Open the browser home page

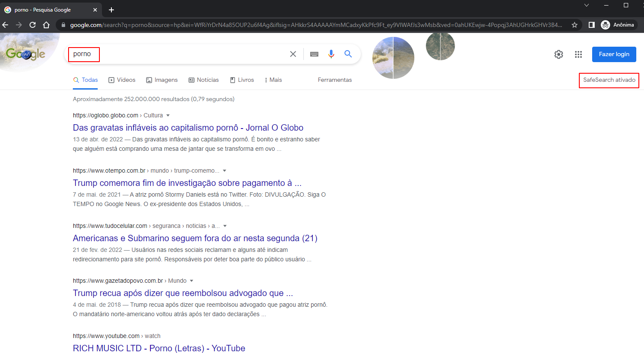pyautogui.click(x=46, y=25)
